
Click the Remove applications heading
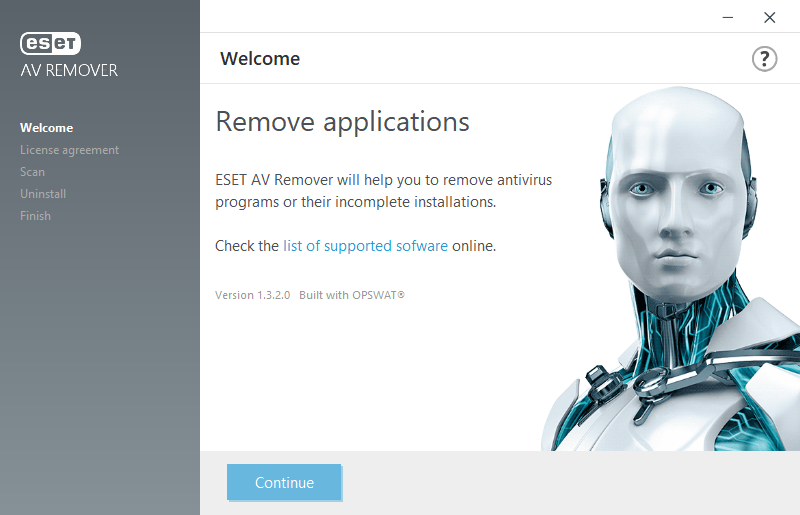point(342,122)
